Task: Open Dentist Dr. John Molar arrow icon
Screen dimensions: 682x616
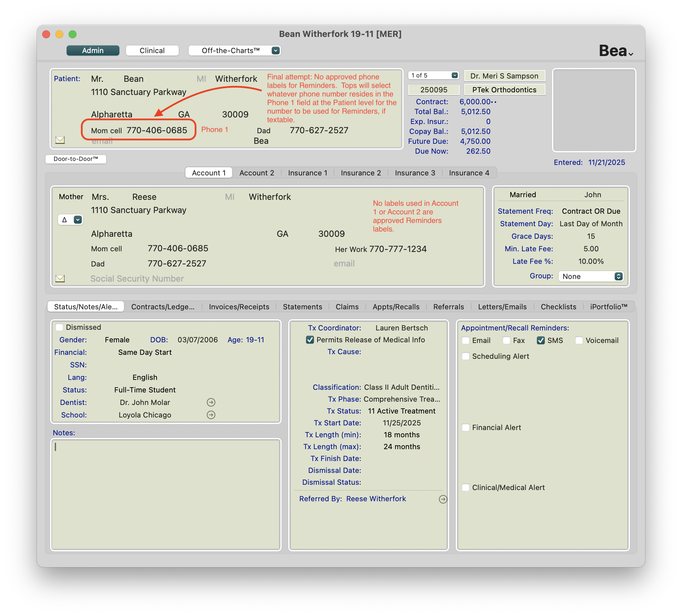Action: (x=211, y=402)
